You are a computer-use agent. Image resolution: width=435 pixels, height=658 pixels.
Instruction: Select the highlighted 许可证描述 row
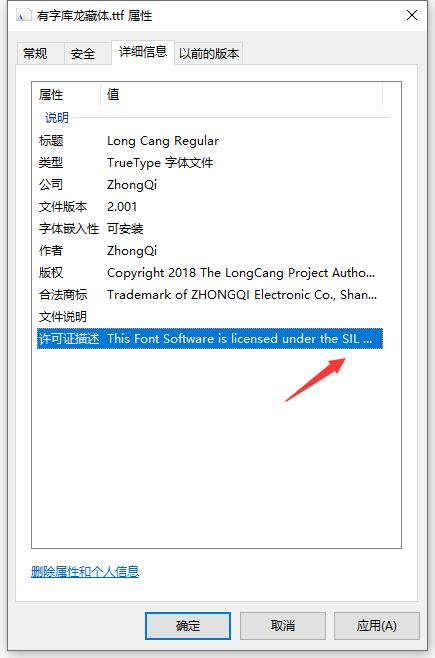210,339
